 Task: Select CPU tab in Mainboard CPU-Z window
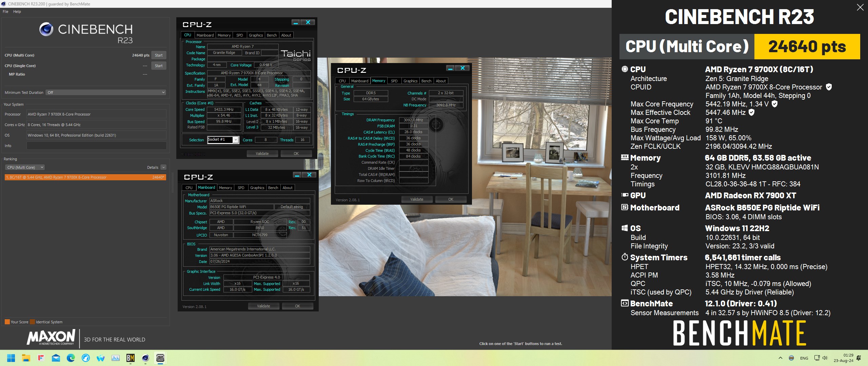coord(189,188)
